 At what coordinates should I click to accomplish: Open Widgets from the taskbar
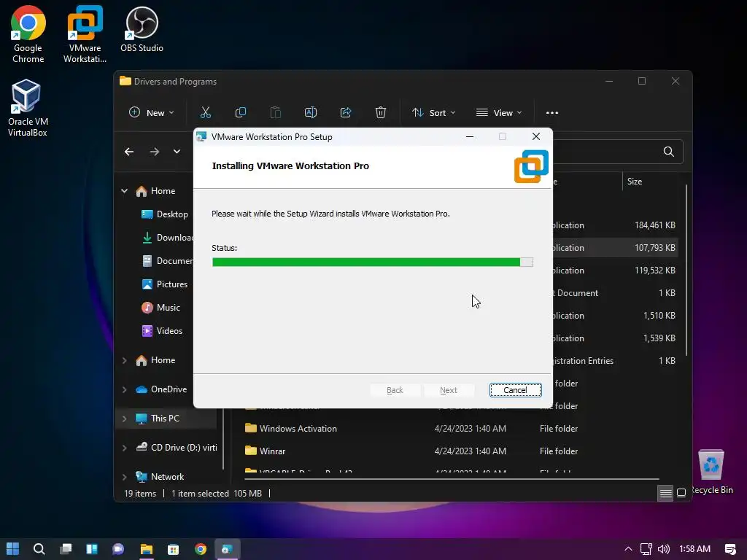(92, 549)
